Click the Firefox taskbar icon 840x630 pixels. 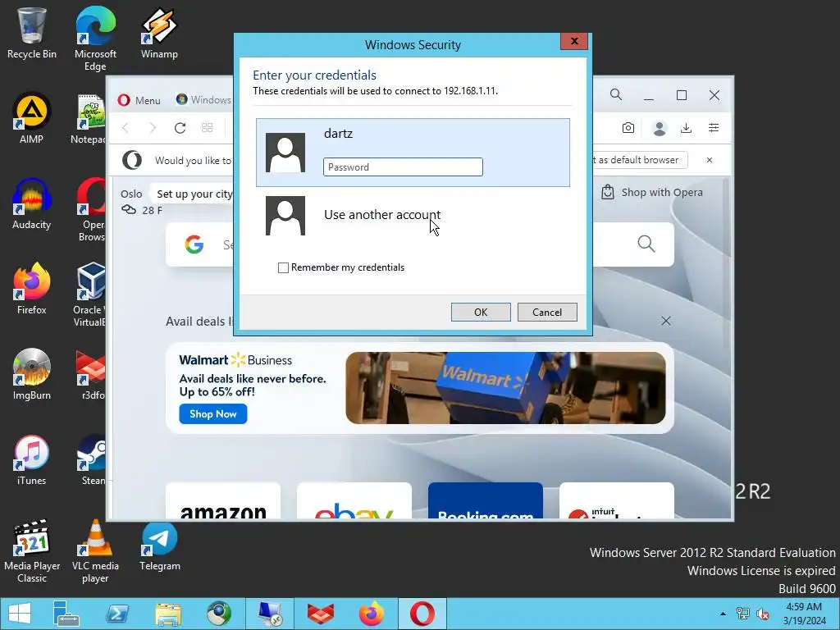click(372, 614)
